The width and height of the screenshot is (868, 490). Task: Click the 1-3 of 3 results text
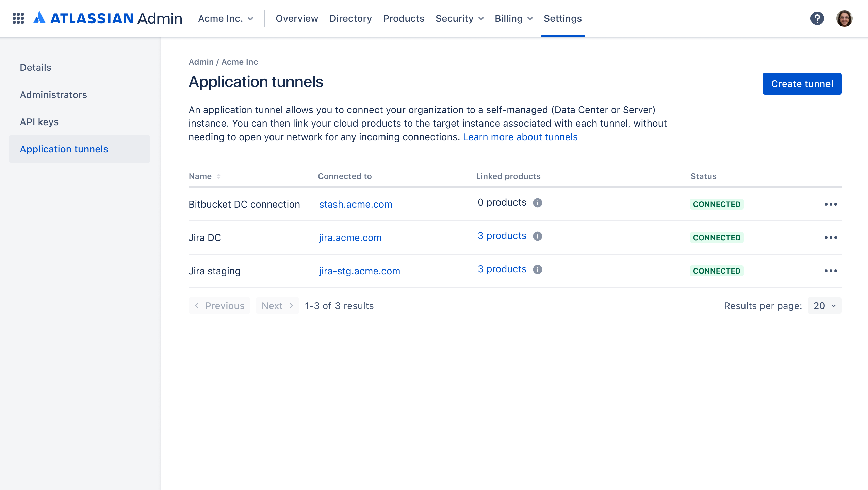[x=339, y=306]
